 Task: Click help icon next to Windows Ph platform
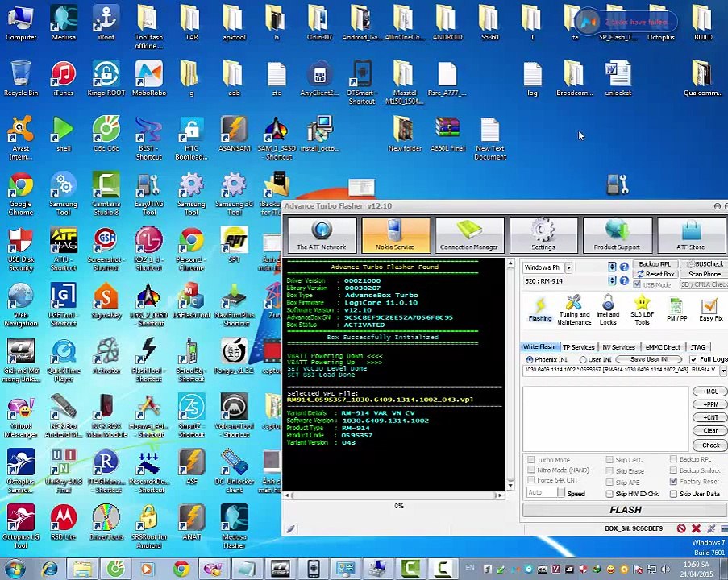pyautogui.click(x=625, y=267)
